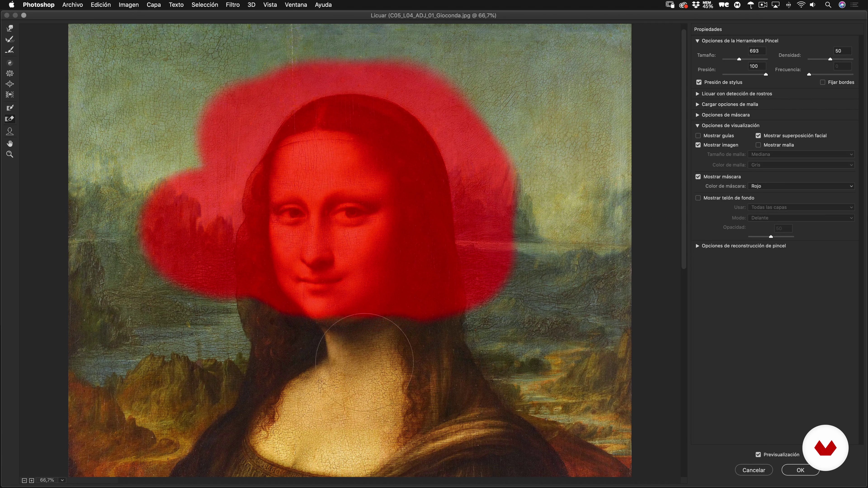Select the Freeze Mask tool
The image size is (868, 488).
pyautogui.click(x=10, y=108)
